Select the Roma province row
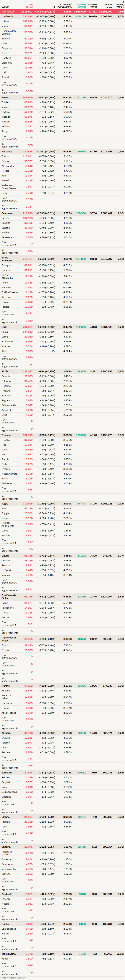The height and width of the screenshot is (980, 125). coord(4,332)
